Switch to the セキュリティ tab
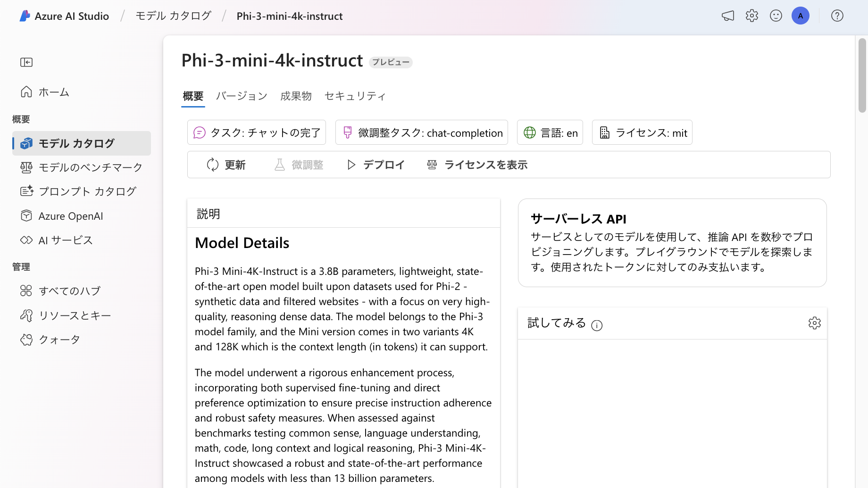Viewport: 868px width, 488px height. point(355,96)
